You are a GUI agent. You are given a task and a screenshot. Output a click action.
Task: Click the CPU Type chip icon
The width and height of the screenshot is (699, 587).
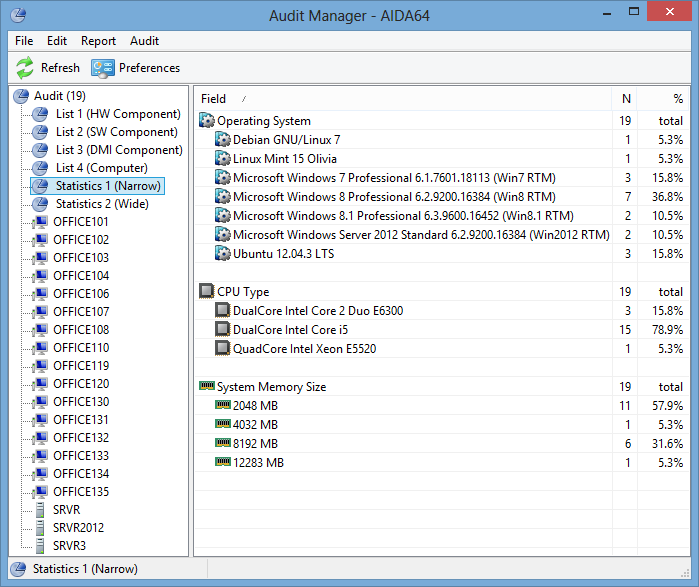207,292
